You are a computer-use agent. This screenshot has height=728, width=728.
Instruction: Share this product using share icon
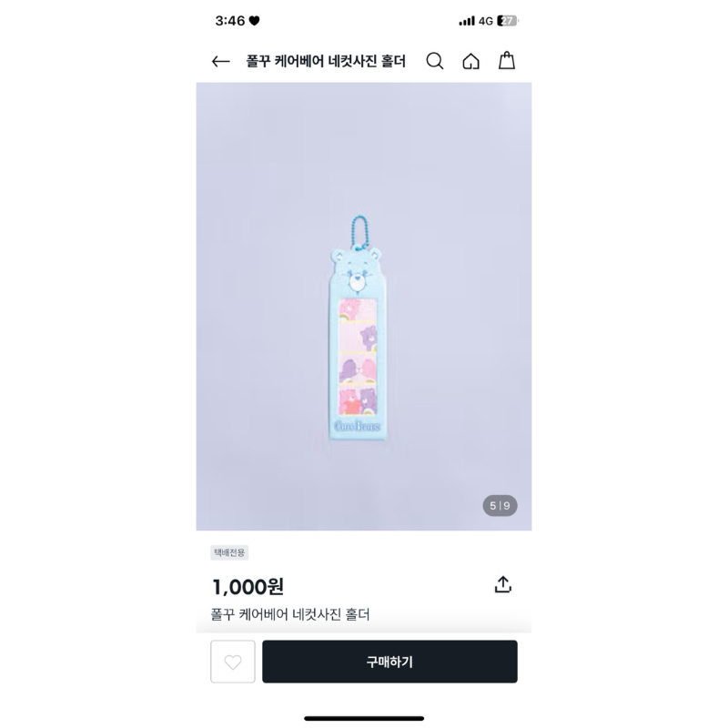[x=503, y=585]
